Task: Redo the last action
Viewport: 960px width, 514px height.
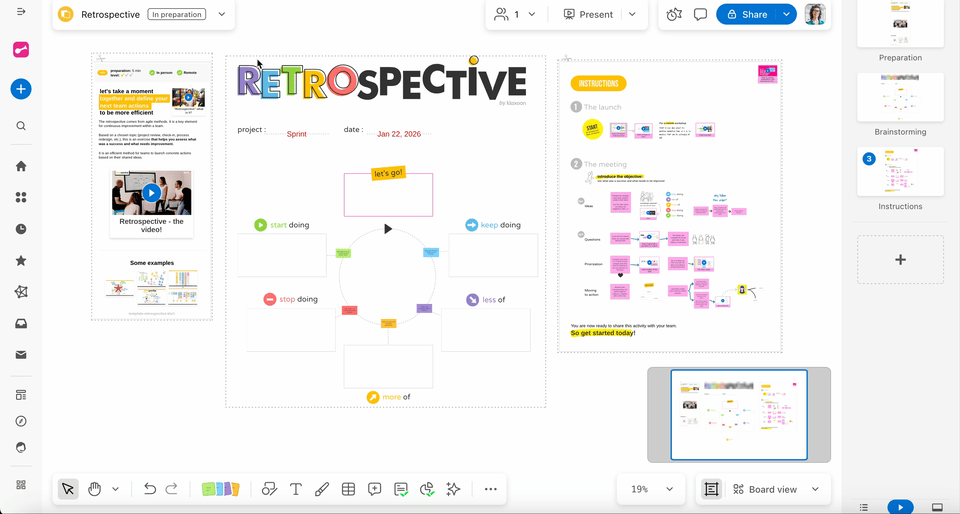Action: 172,489
